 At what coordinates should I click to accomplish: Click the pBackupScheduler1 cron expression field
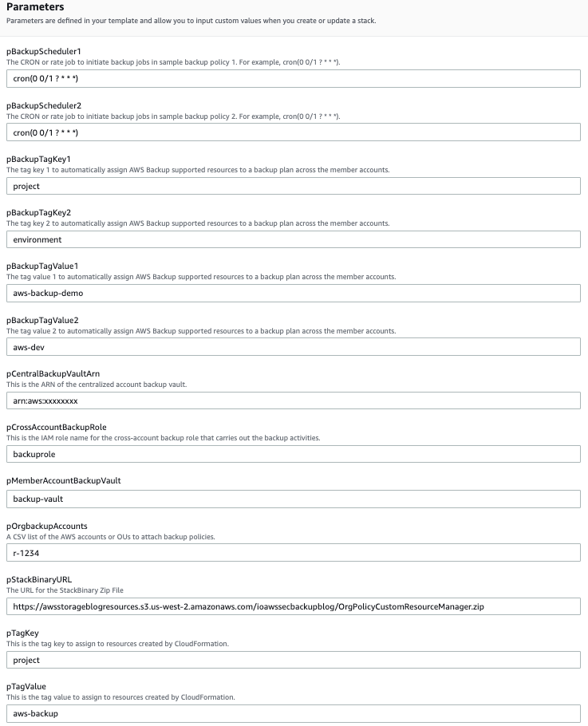pyautogui.click(x=294, y=78)
